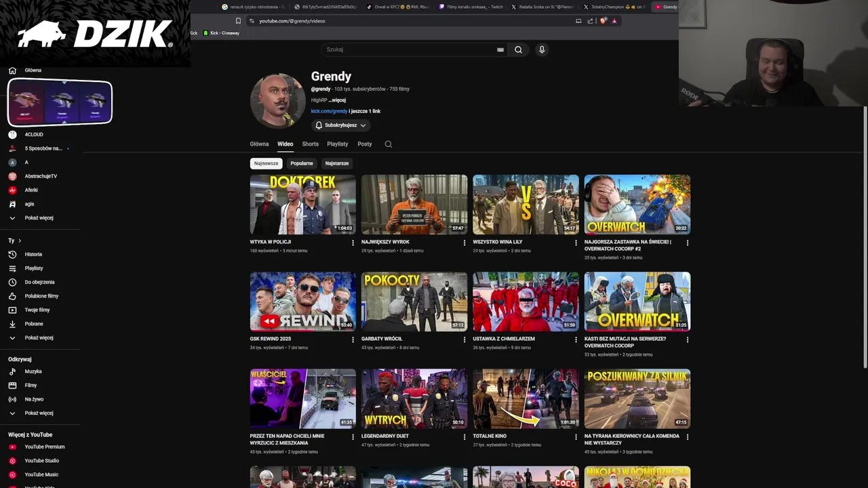Click the share icon in the address bar
868x488 pixels.
click(590, 21)
